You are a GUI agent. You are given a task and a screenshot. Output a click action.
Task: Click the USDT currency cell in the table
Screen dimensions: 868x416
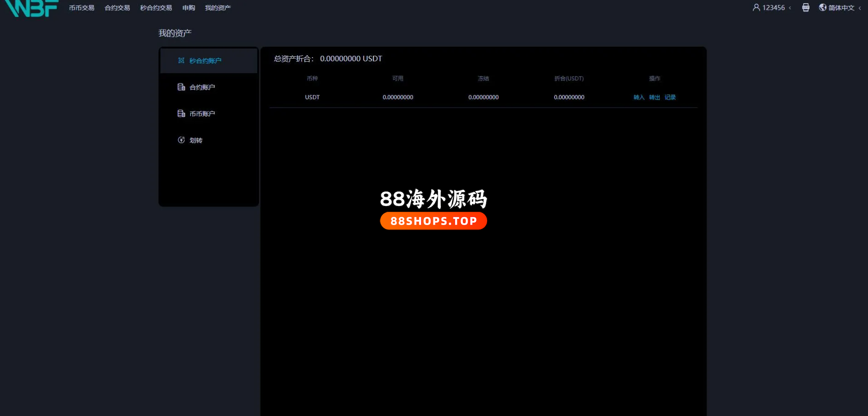[312, 98]
